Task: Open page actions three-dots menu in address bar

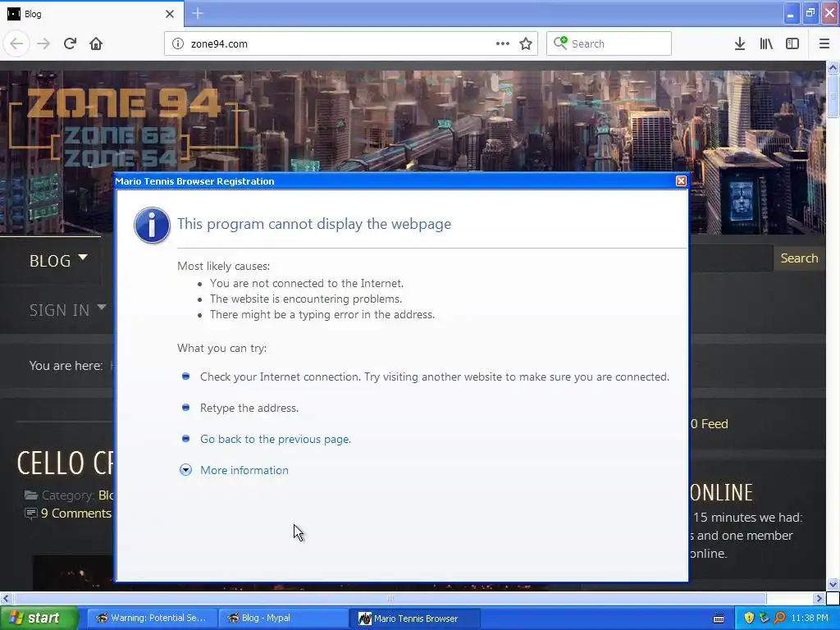Action: (503, 44)
